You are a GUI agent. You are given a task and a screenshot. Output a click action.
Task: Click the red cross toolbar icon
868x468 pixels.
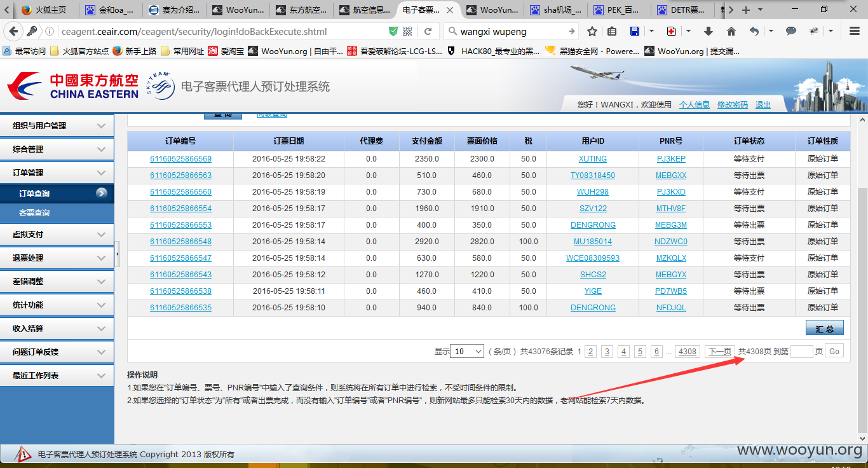pyautogui.click(x=672, y=31)
